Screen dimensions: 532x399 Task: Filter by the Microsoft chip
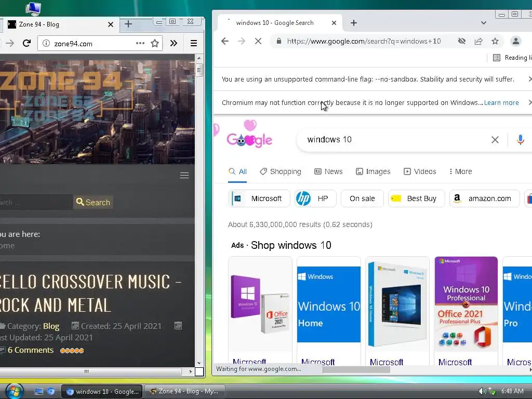[260, 198]
